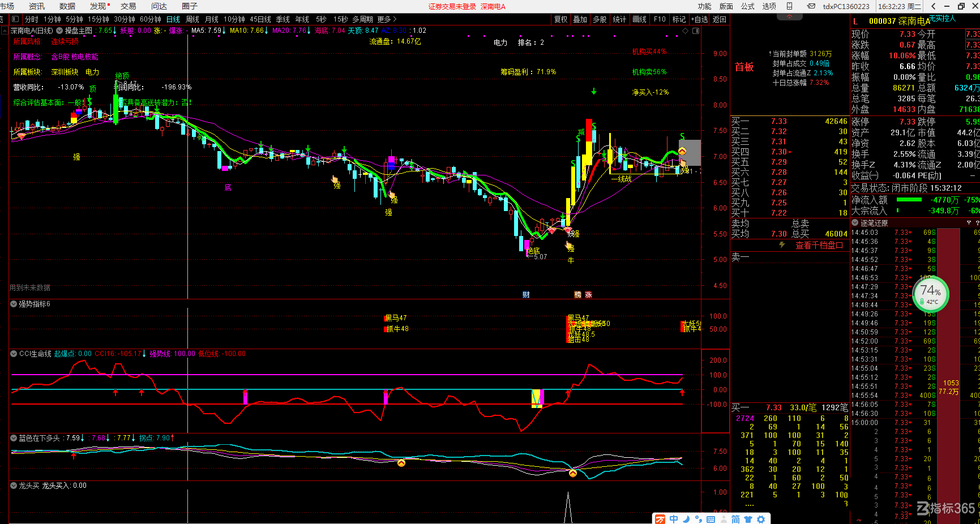Open 查看千档盘口 link
The height and width of the screenshot is (524, 980).
click(x=819, y=245)
